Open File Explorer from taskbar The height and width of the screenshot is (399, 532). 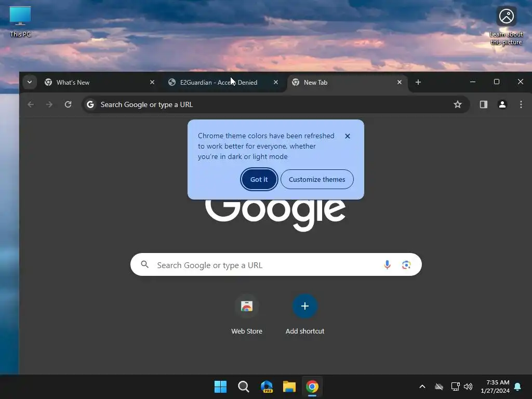point(289,387)
